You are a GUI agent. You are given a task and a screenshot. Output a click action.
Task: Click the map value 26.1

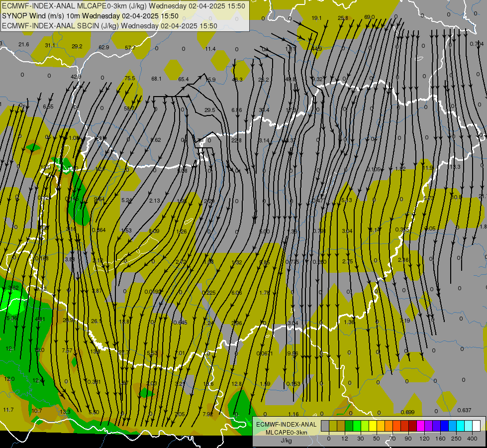pos(96,321)
